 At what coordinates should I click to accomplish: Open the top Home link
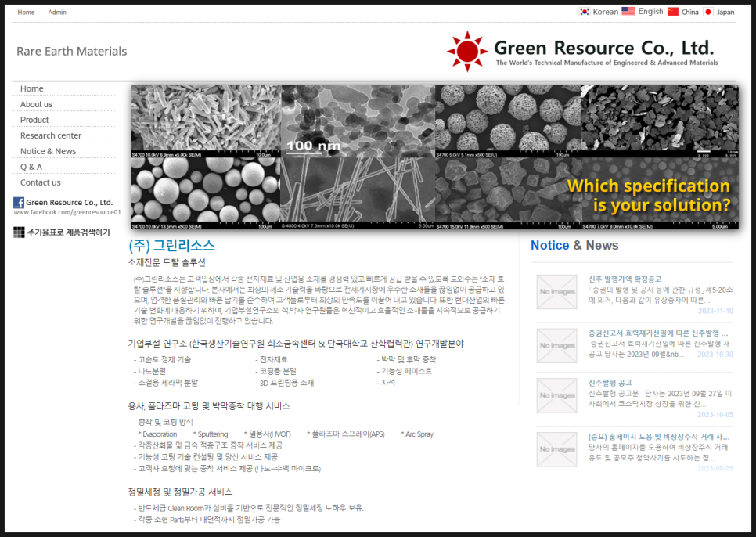(x=26, y=12)
